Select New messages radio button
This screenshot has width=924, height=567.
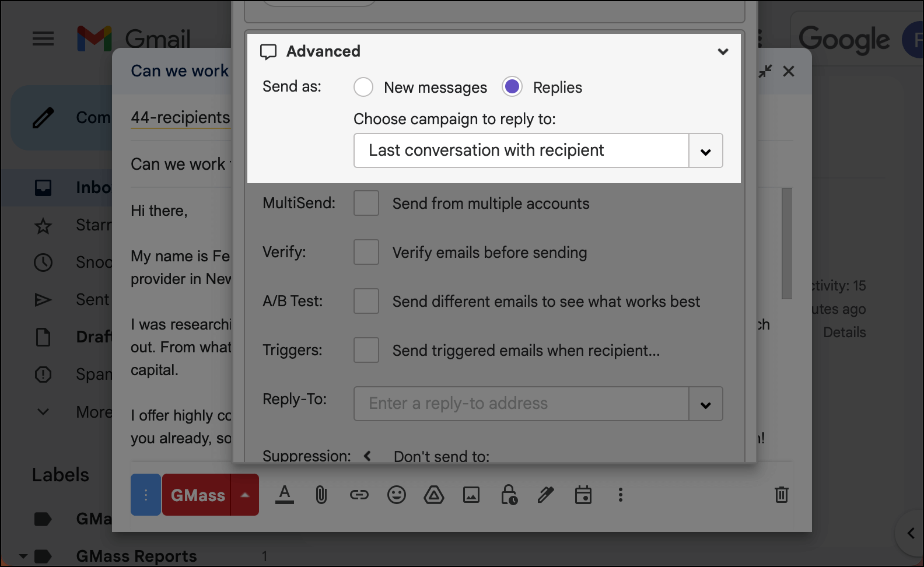[363, 87]
